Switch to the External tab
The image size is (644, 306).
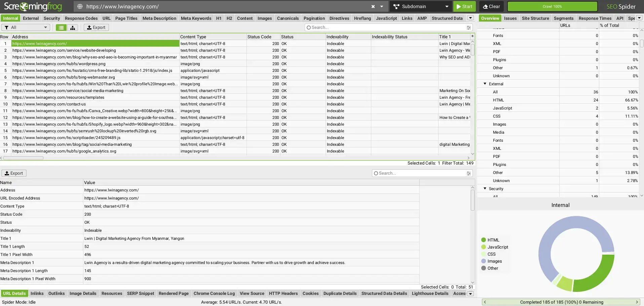pos(31,18)
